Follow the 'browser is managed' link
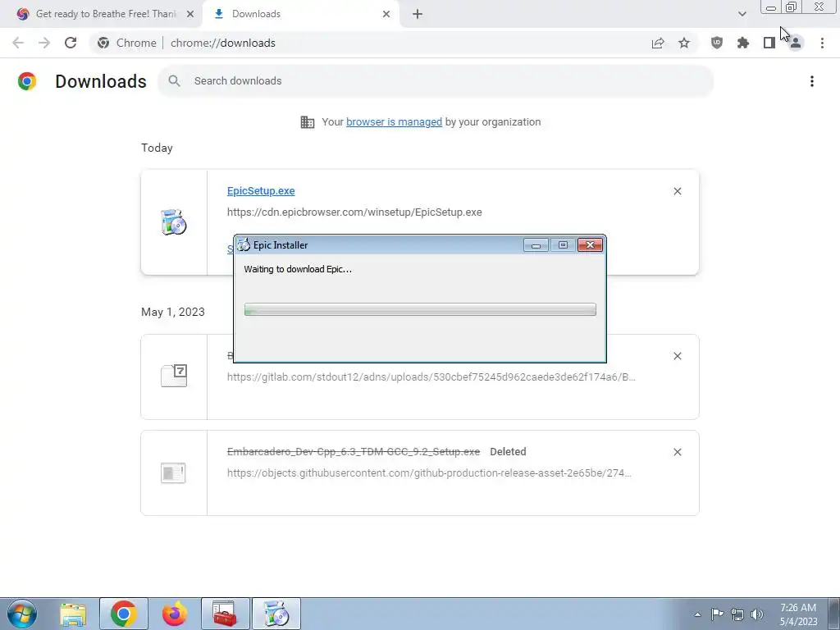This screenshot has width=840, height=630. (395, 121)
